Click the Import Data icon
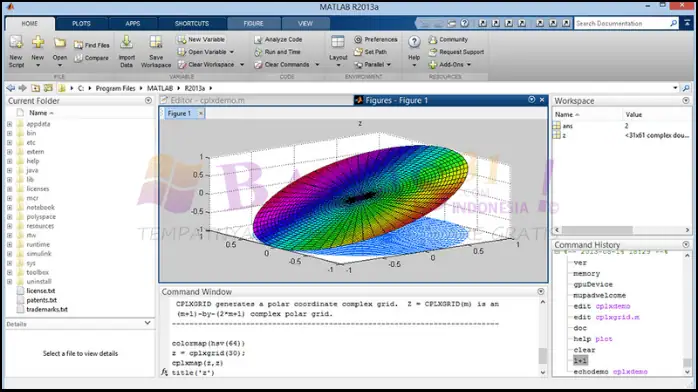 (126, 42)
